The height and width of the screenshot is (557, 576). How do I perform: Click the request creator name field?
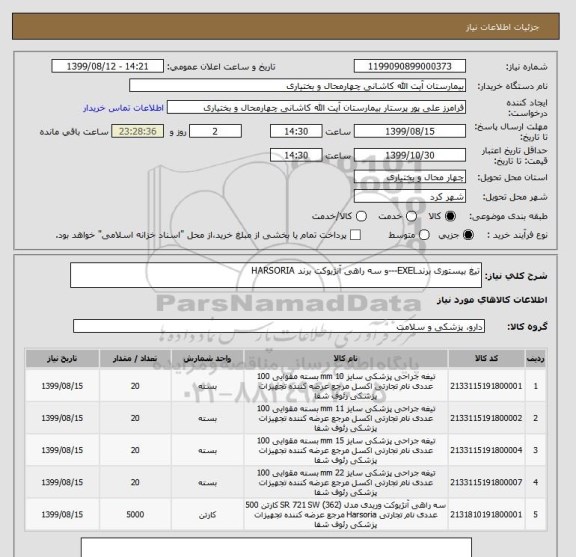[316, 107]
